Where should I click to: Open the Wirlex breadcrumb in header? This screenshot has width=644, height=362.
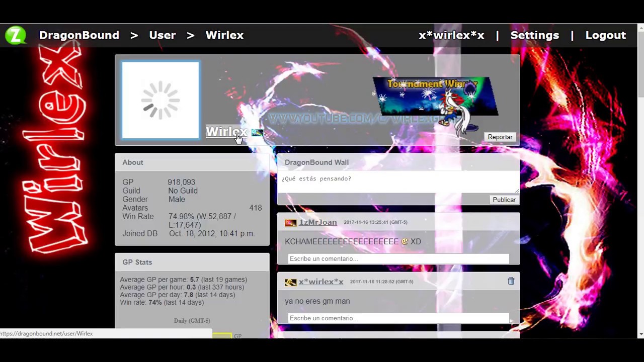tap(224, 35)
